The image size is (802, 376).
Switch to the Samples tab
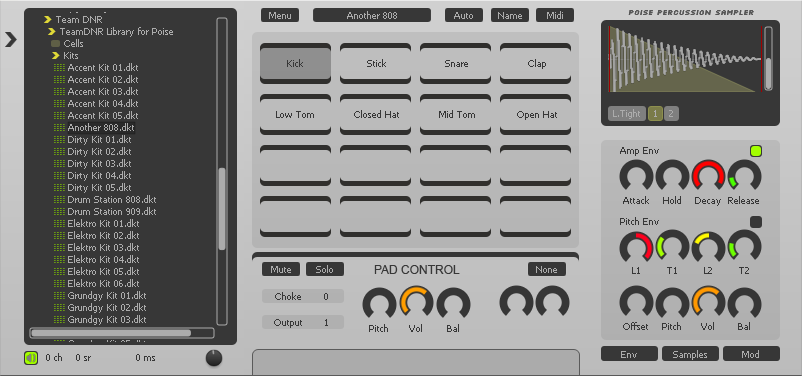click(x=690, y=354)
